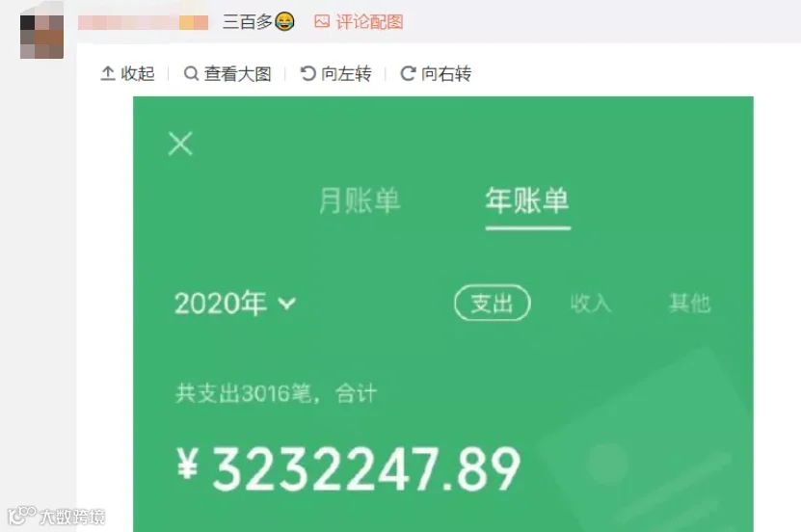Select the 其他 filter
The width and height of the screenshot is (801, 532).
tap(689, 304)
